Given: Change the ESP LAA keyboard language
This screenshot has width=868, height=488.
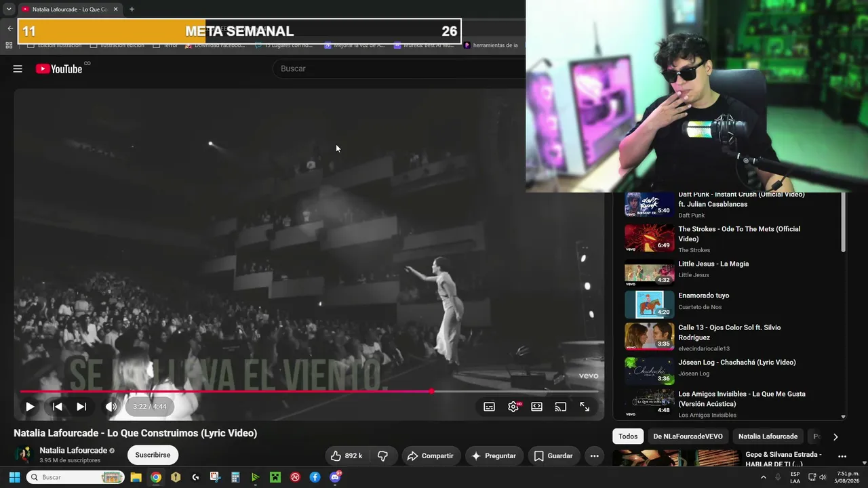Looking at the screenshot, I should pyautogui.click(x=795, y=477).
